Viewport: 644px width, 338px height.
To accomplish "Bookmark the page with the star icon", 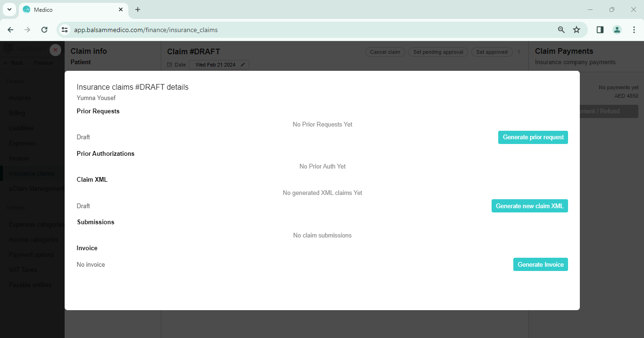I will (577, 29).
